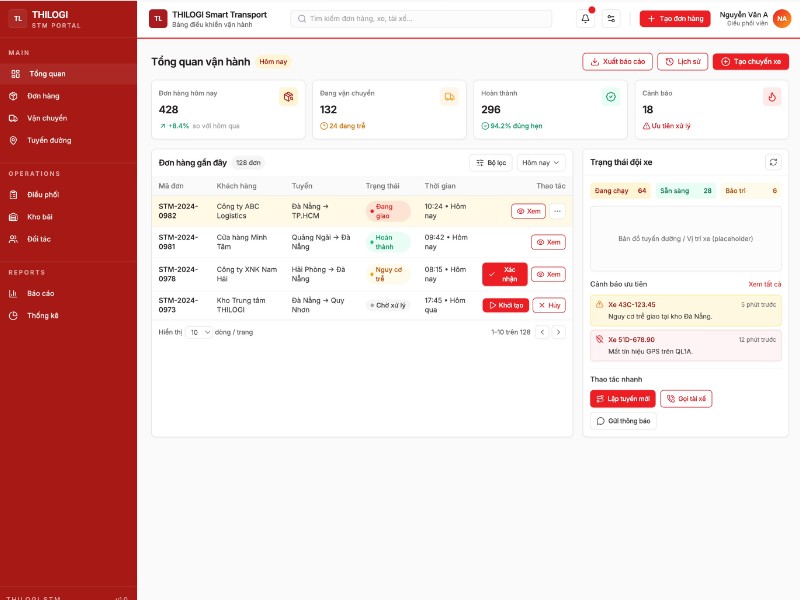The image size is (800, 600).
Task: View order STM-2024-0981 details
Action: coord(548,242)
